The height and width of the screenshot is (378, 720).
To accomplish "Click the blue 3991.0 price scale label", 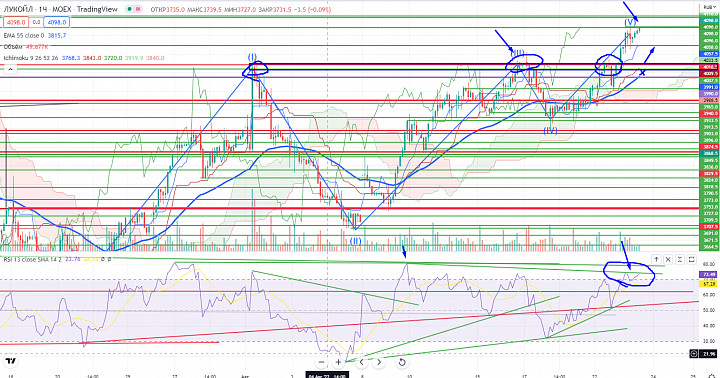I will pos(708,87).
